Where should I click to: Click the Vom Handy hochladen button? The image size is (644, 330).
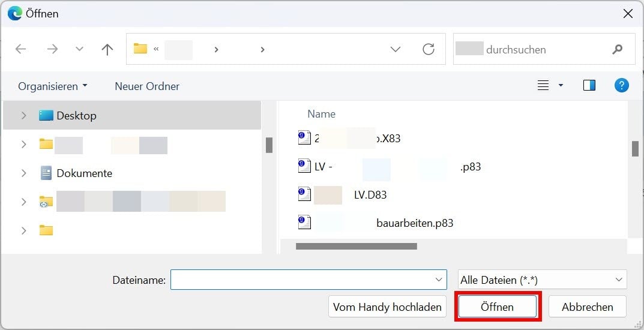[387, 307]
